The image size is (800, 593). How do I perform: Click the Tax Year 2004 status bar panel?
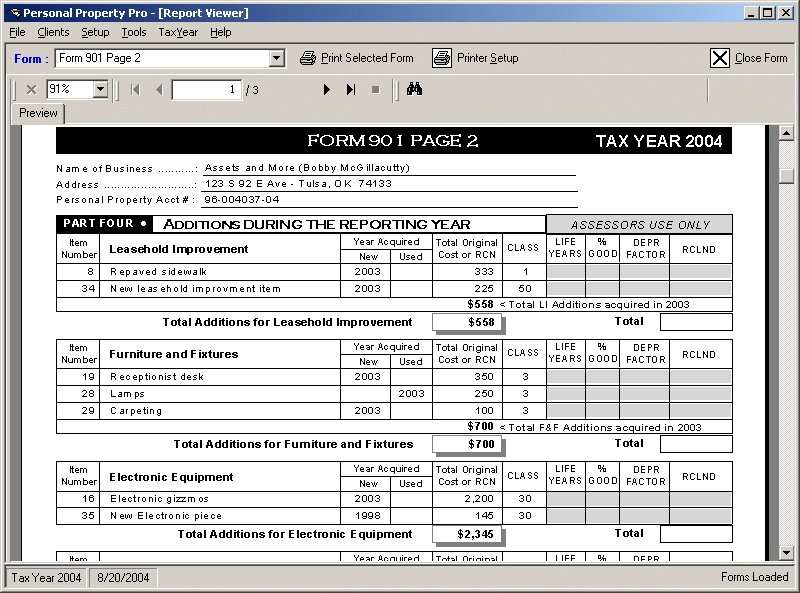[x=46, y=578]
